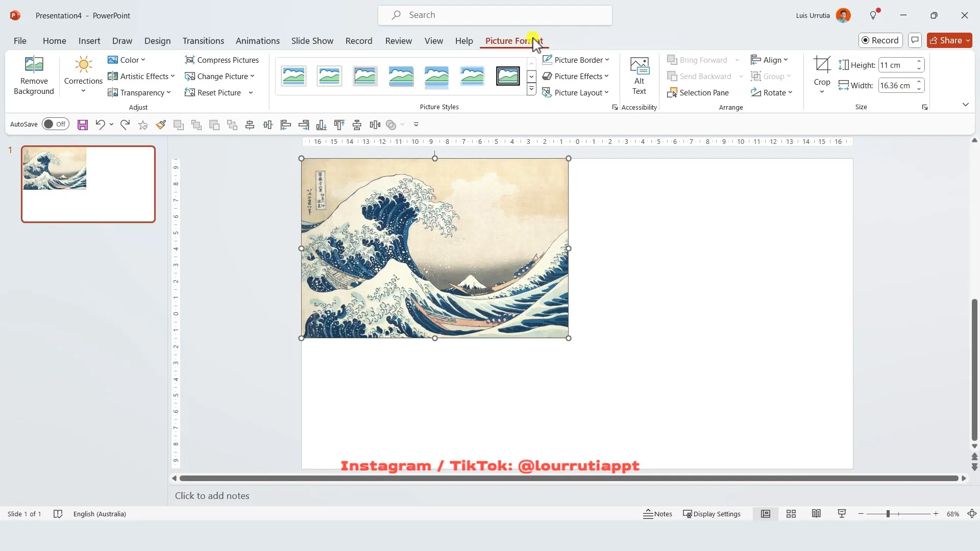Click the Align Right icon in quick toolbar
The image size is (980, 551).
304,124
